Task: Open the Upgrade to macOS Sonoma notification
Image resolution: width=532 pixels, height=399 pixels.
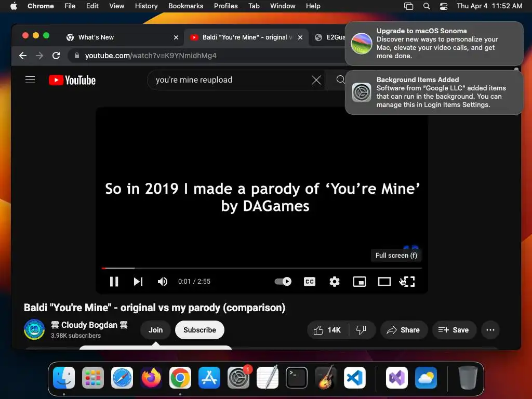Action: click(434, 44)
